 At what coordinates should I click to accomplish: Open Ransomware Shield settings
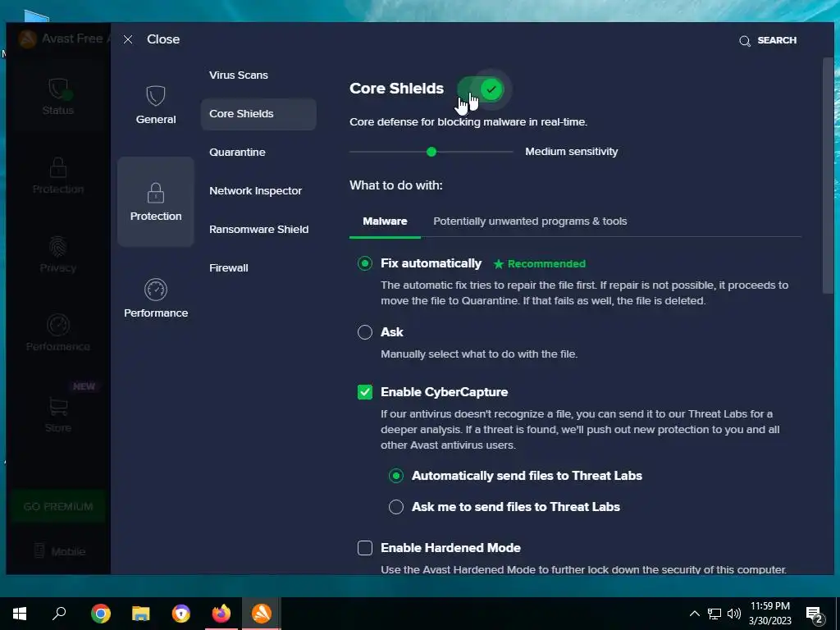(258, 230)
